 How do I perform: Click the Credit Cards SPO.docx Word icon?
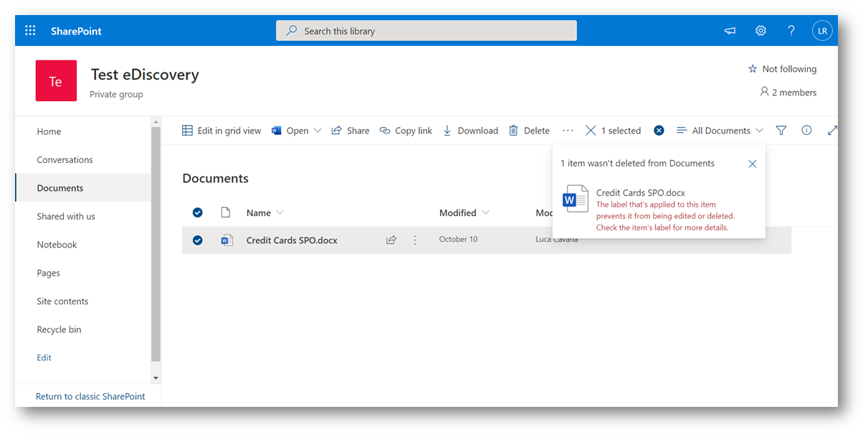point(226,240)
